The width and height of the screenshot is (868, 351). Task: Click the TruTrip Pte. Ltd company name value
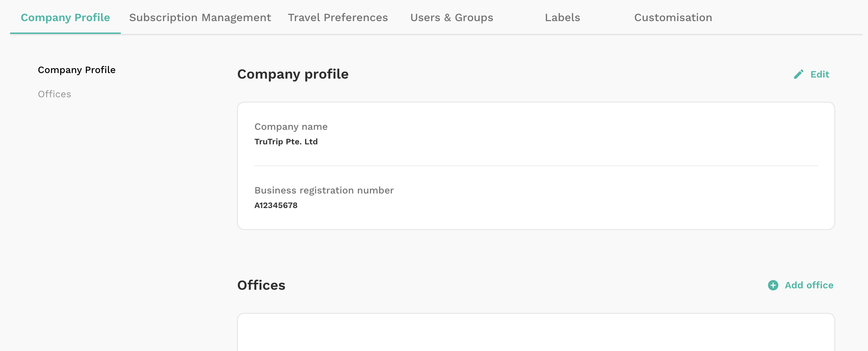(x=286, y=142)
